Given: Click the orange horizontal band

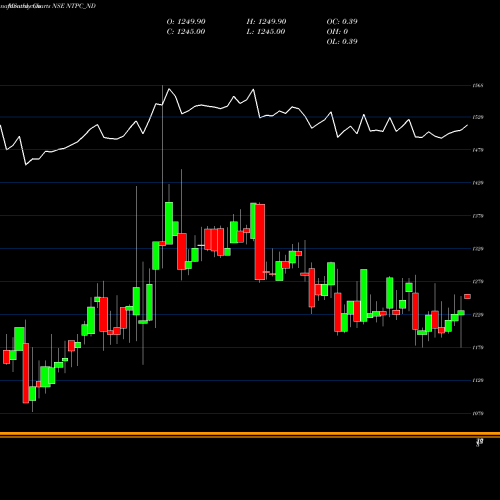Looking at the screenshot, I should point(250,435).
